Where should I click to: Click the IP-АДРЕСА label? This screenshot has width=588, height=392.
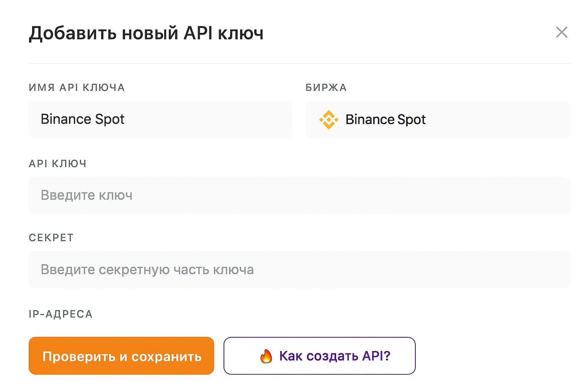(61, 314)
